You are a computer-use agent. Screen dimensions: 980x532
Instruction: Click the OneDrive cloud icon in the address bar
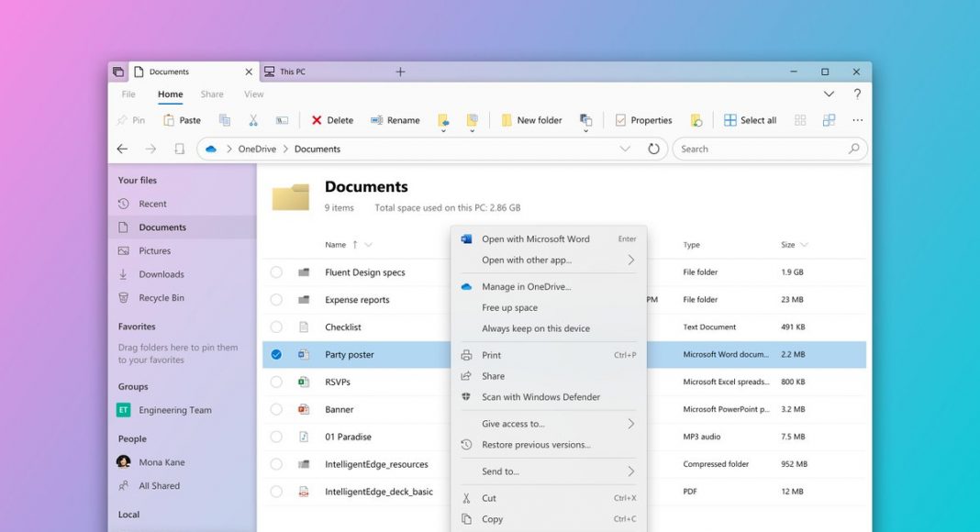[x=211, y=149]
